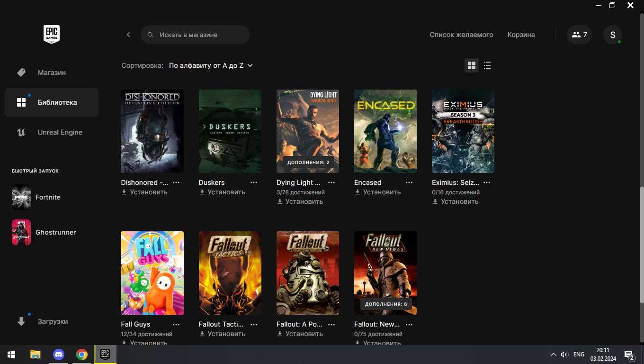Open Discord from taskbar
Screen dimensions: 644x364
coord(59,355)
